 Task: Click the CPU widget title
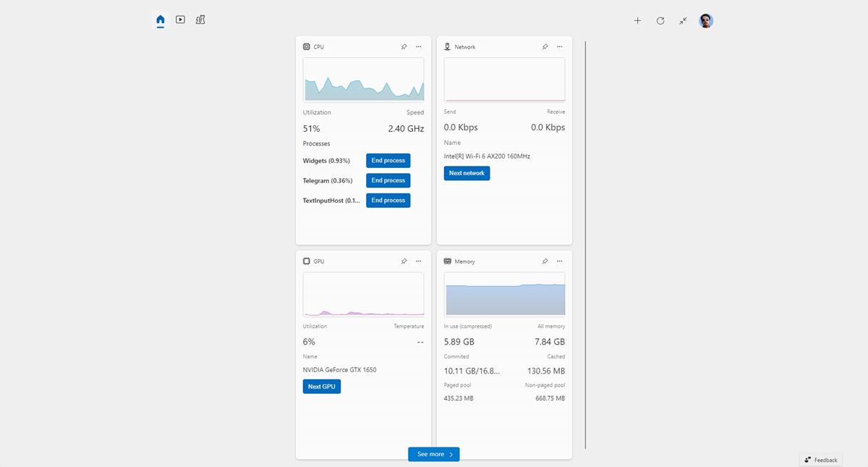coord(319,47)
